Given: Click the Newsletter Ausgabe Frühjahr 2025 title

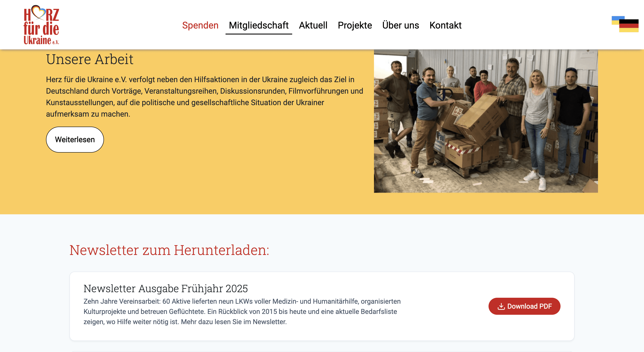Looking at the screenshot, I should 165,289.
